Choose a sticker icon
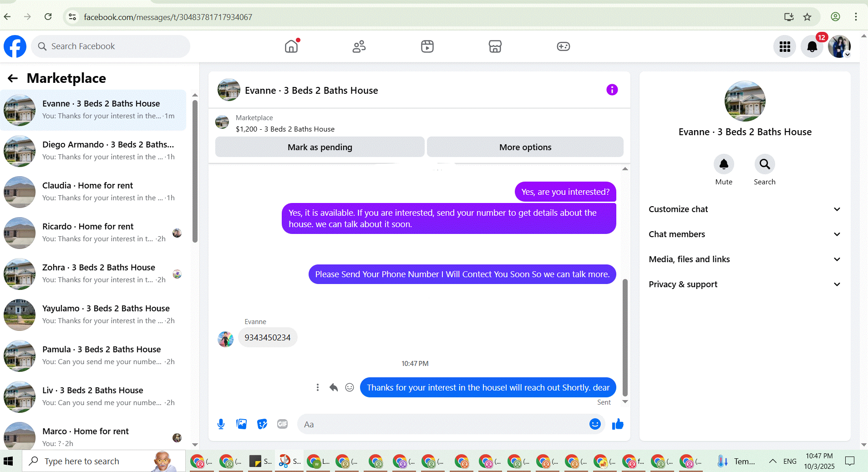The width and height of the screenshot is (868, 472). (x=262, y=424)
